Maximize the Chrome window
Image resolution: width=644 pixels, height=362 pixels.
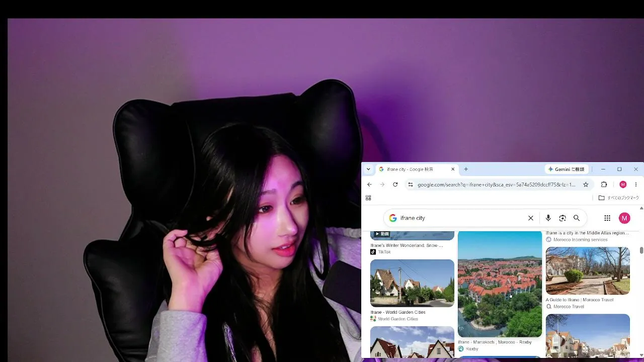[619, 169]
